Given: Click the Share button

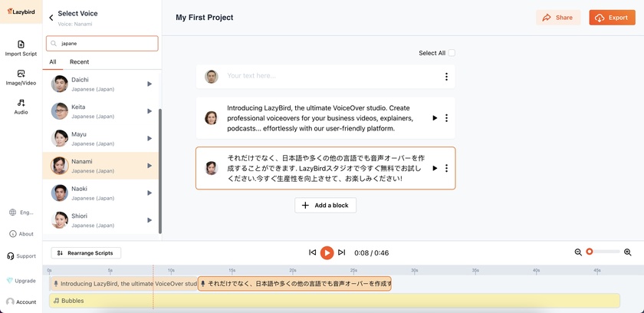Looking at the screenshot, I should click(x=558, y=18).
